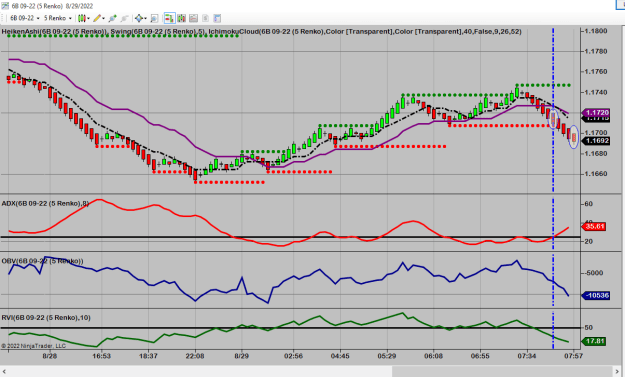Click the ADX axis value 60
Screen dimensions: 625x377
(588, 204)
